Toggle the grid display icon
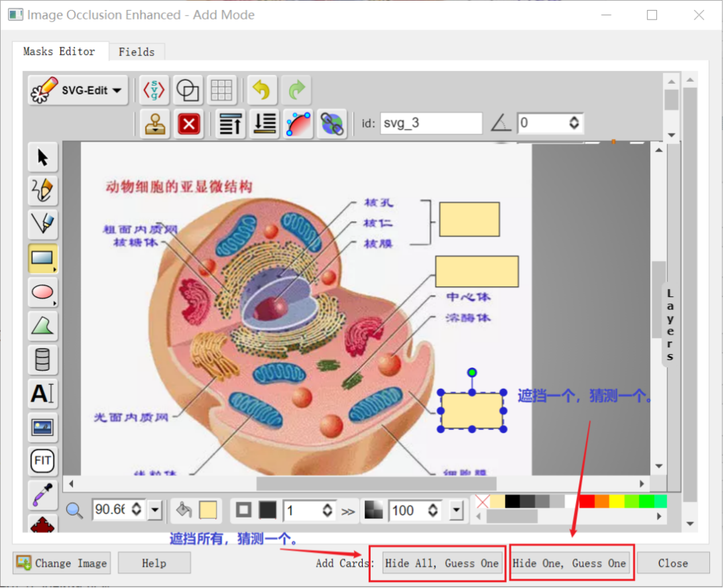Screen dimensions: 724x588 [x=222, y=90]
